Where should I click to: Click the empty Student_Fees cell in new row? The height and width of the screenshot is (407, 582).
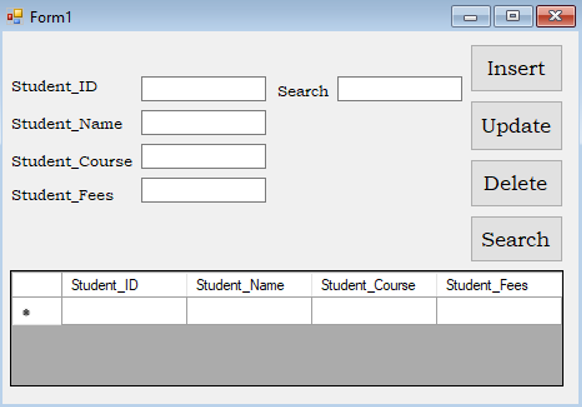click(499, 311)
